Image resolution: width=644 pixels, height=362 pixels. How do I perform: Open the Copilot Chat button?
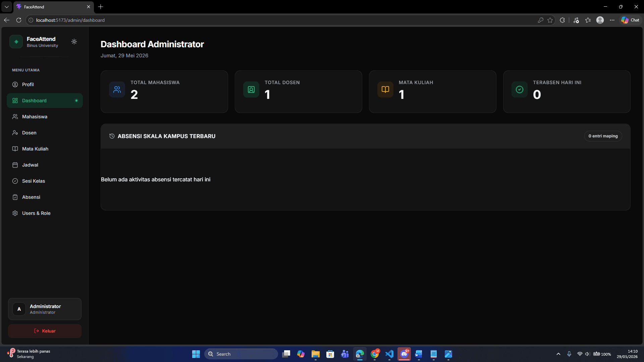tap(630, 20)
